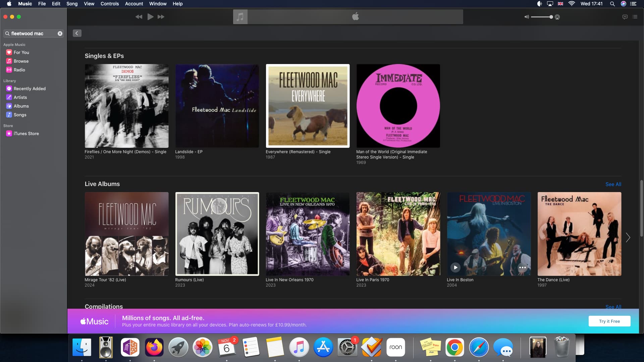Click See All for Live Albums
644x362 pixels.
[x=613, y=184]
